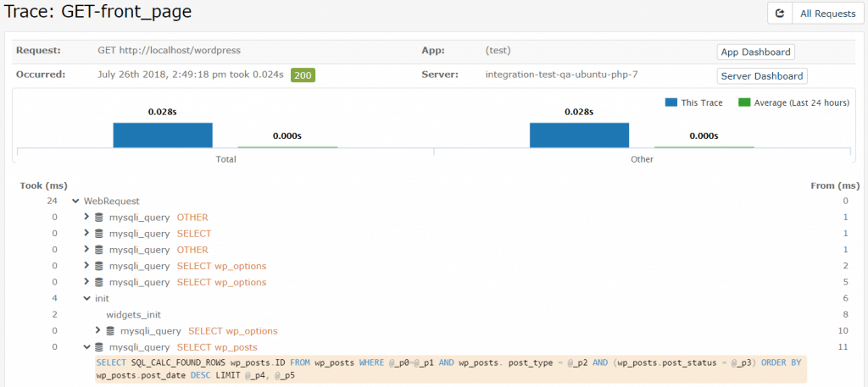Click the WebRequest label
The height and width of the screenshot is (387, 868).
[x=111, y=202]
